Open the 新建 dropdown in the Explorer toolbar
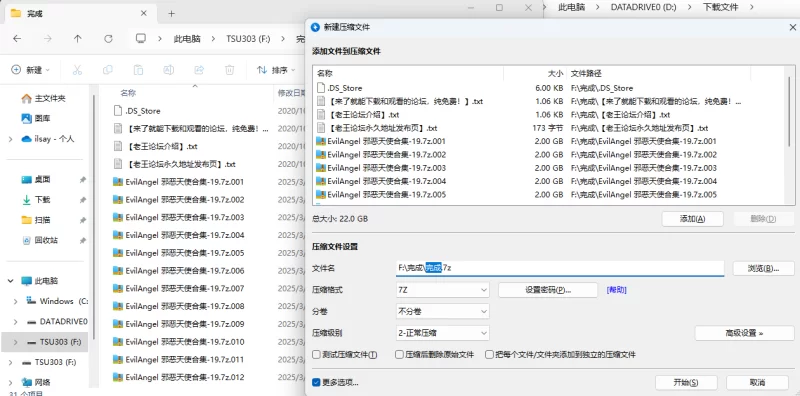The image size is (800, 396). pyautogui.click(x=31, y=70)
